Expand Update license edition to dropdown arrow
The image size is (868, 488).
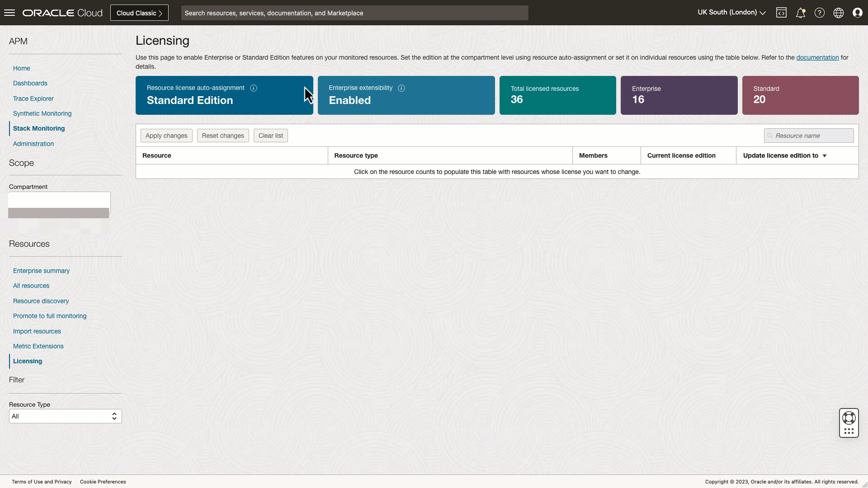[824, 156]
